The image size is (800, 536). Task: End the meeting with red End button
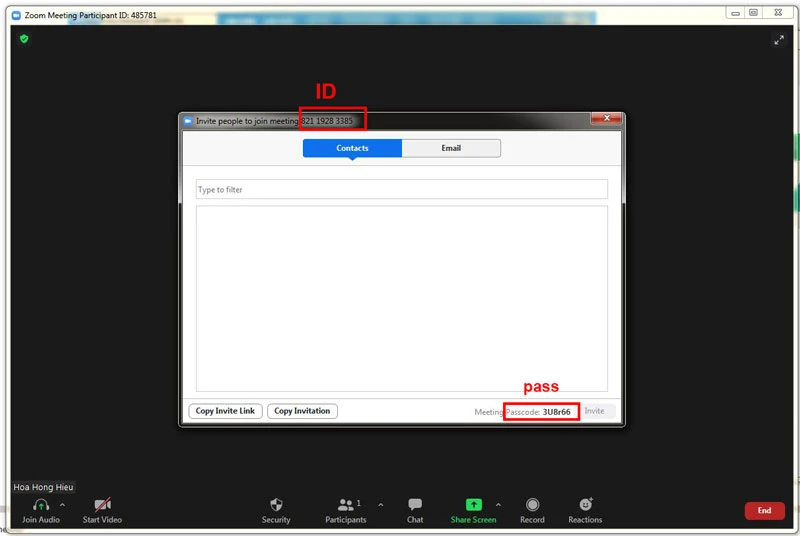(764, 511)
